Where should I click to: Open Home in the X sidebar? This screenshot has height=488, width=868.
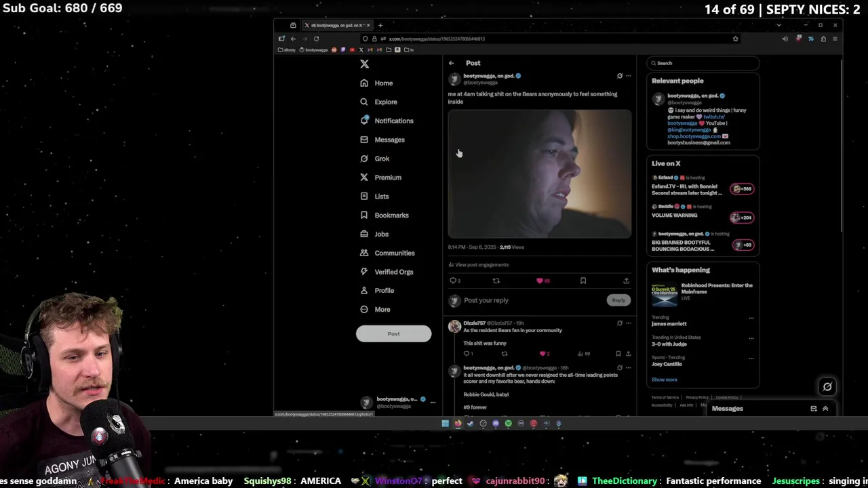click(x=377, y=83)
